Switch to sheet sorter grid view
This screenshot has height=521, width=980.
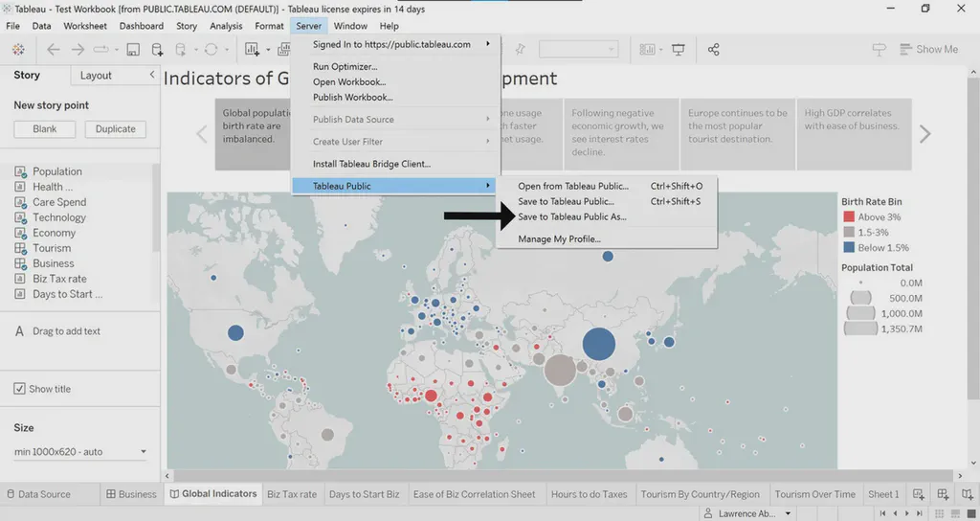[x=940, y=513]
